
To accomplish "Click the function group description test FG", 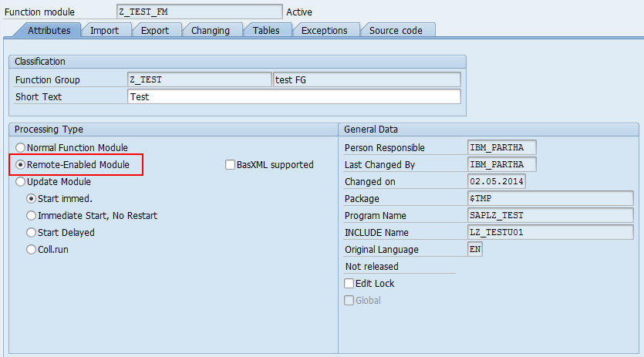I will (367, 79).
